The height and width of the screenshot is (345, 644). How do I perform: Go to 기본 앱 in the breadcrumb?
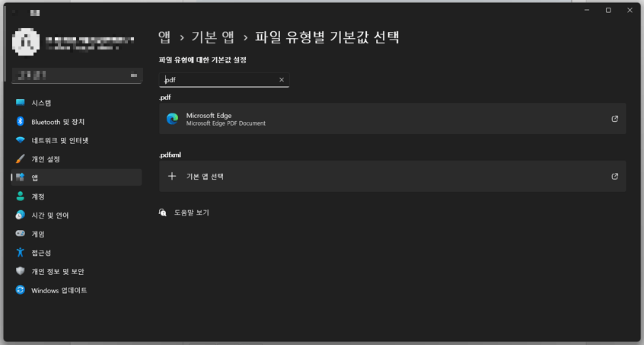click(212, 37)
